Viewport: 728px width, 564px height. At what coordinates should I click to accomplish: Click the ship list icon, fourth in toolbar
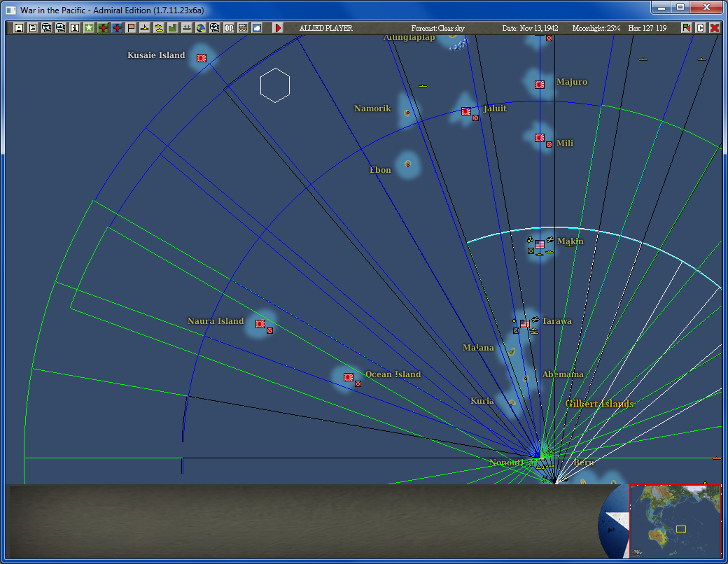click(60, 28)
